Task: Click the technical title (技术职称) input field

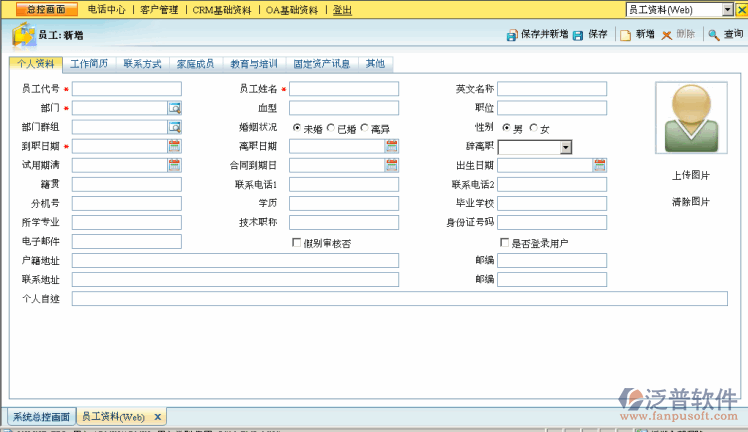Action: tap(344, 222)
